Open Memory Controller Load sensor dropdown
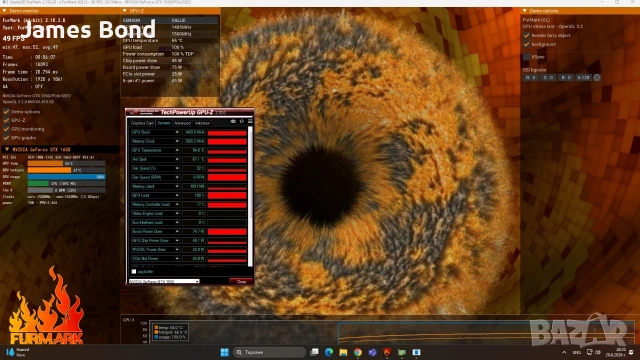 [x=177, y=204]
